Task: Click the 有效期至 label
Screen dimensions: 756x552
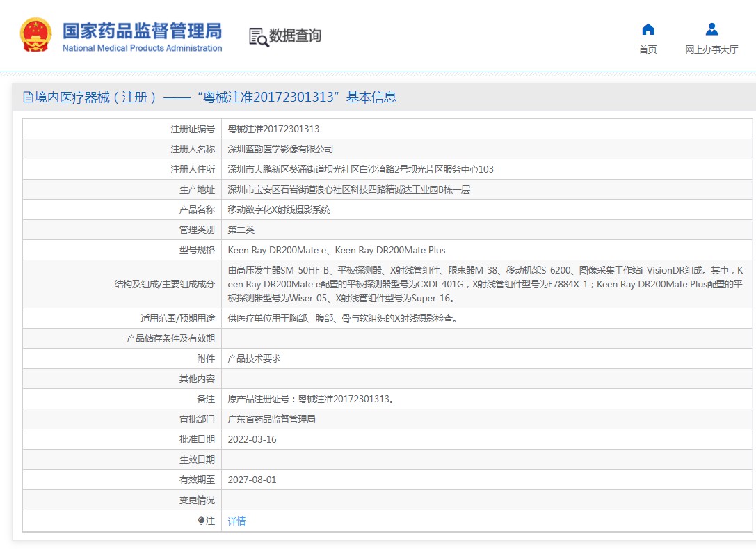Action: [x=197, y=480]
